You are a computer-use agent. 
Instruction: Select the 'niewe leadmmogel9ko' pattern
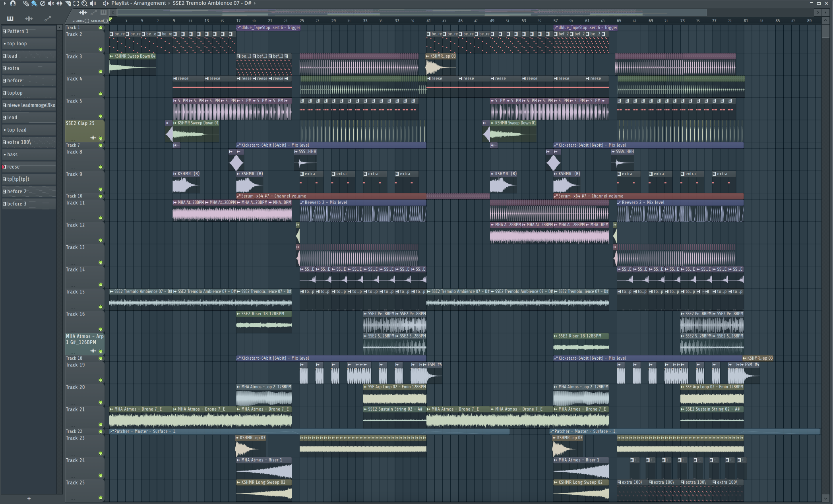coord(29,105)
